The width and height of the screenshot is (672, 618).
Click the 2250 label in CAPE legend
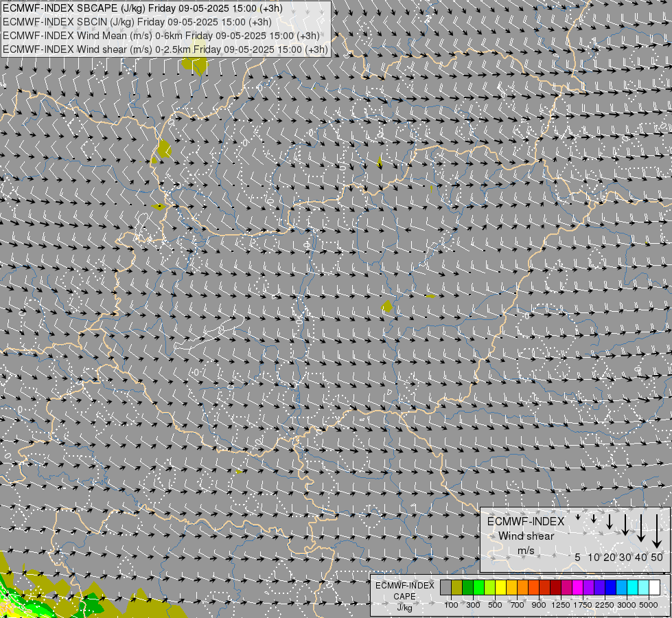(605, 605)
